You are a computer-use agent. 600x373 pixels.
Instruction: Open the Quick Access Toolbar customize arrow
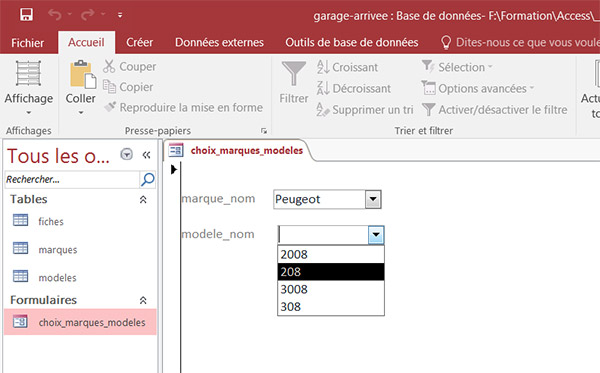point(120,15)
